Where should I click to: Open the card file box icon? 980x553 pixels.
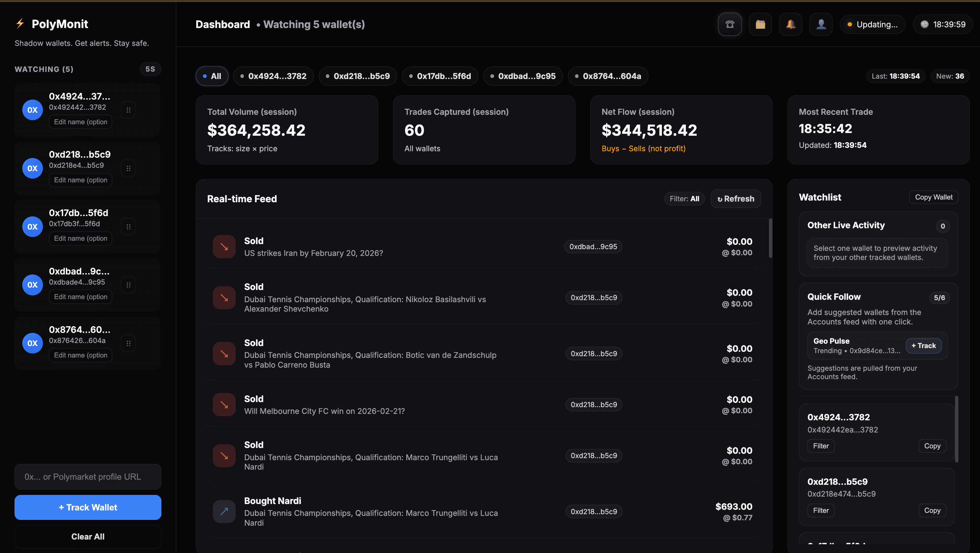(760, 24)
